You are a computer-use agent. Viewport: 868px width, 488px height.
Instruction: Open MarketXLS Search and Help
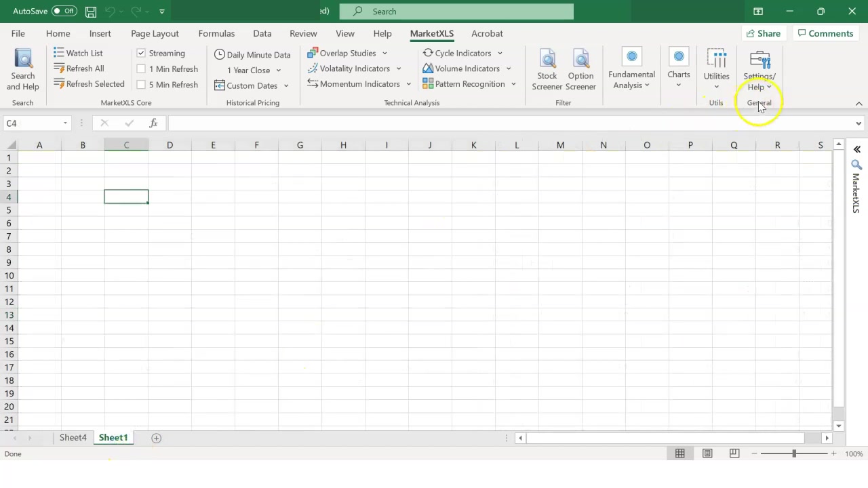[23, 70]
